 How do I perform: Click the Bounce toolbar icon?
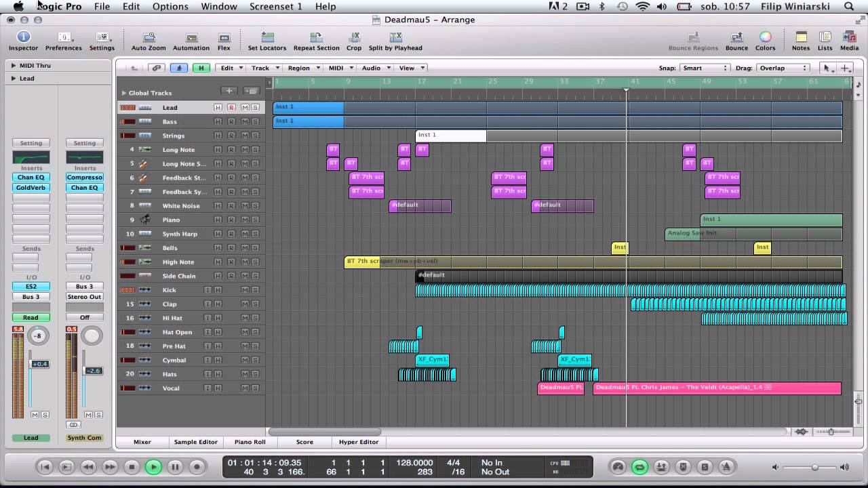point(736,37)
